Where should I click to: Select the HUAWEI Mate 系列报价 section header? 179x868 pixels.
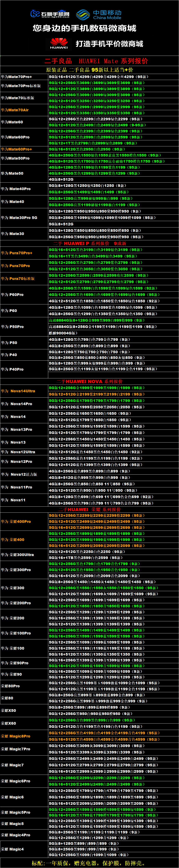[x=96, y=61]
